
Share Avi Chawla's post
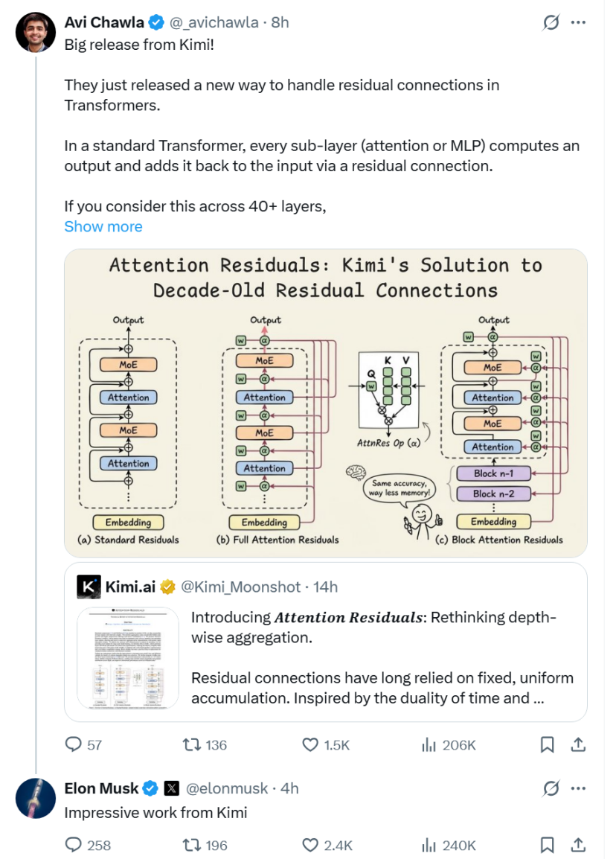coord(577,744)
